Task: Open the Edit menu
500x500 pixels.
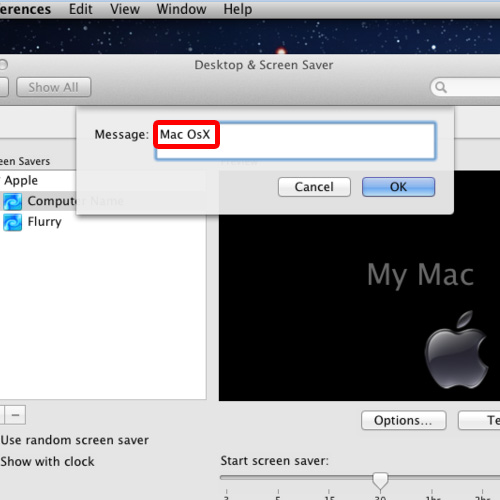Action: (80, 9)
